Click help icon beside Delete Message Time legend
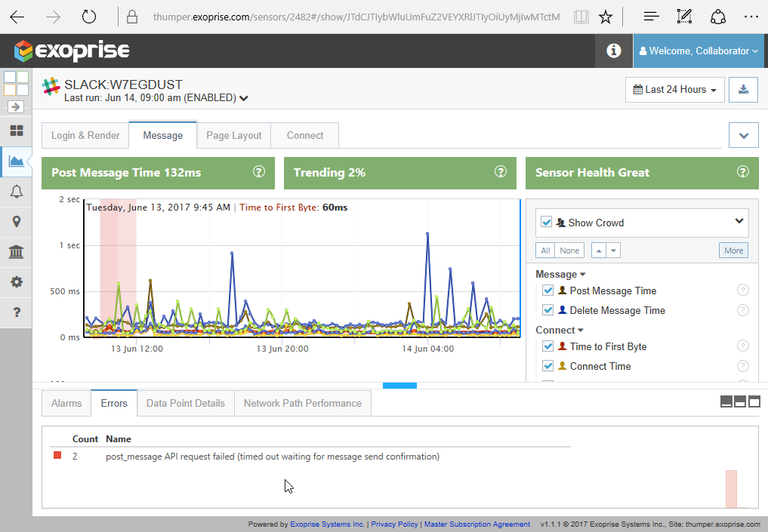 [742, 310]
